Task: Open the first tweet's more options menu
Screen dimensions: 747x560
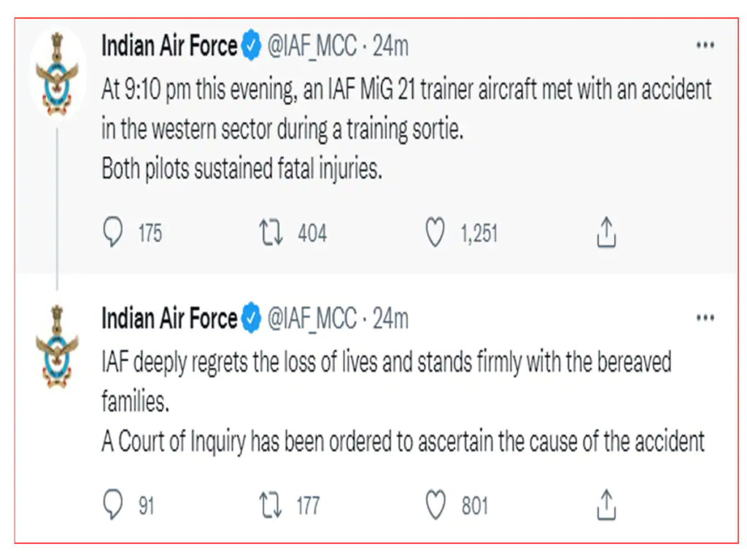Action: pos(705,44)
